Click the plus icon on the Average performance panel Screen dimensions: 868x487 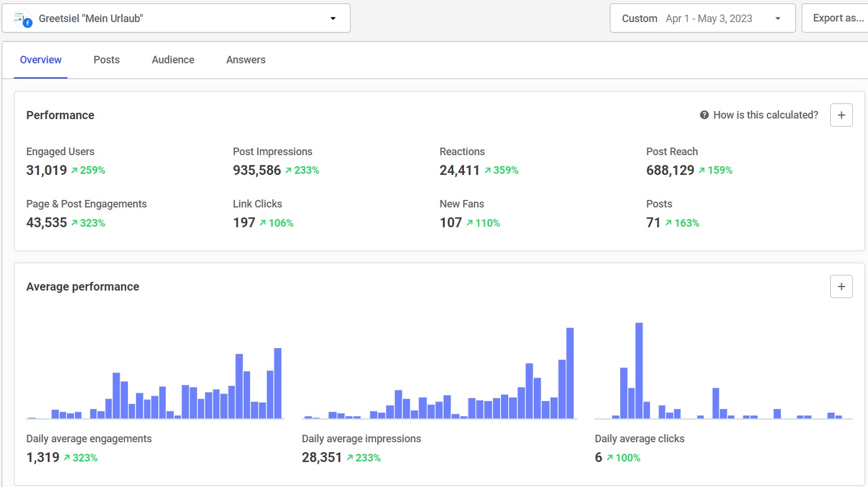(841, 286)
